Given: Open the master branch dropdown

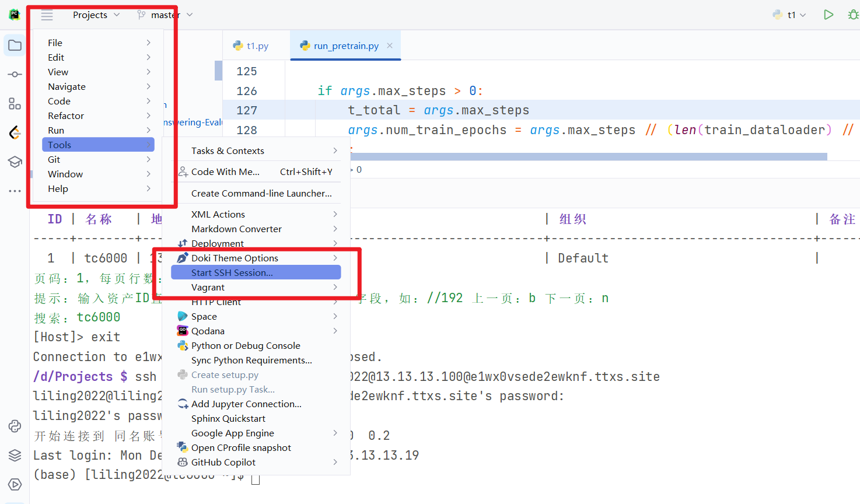Looking at the screenshot, I should click(x=165, y=15).
